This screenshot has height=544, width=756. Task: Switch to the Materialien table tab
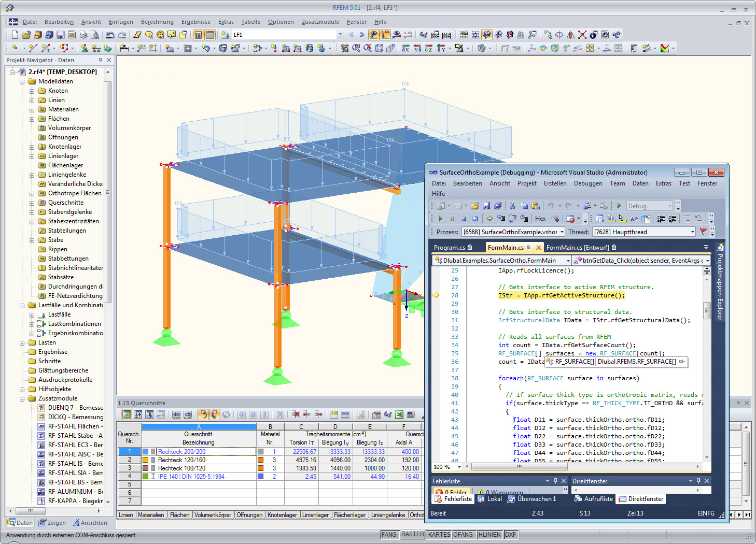tap(151, 514)
